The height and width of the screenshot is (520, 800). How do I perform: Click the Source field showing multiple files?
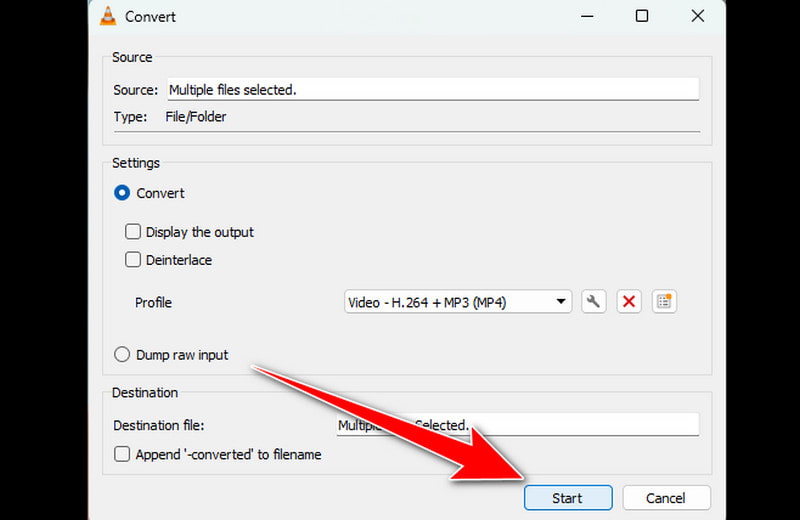[x=430, y=90]
